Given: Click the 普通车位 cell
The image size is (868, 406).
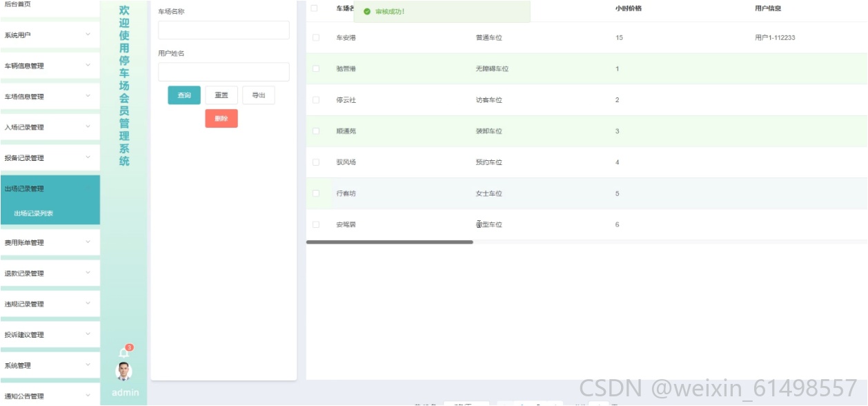Looking at the screenshot, I should pos(489,37).
